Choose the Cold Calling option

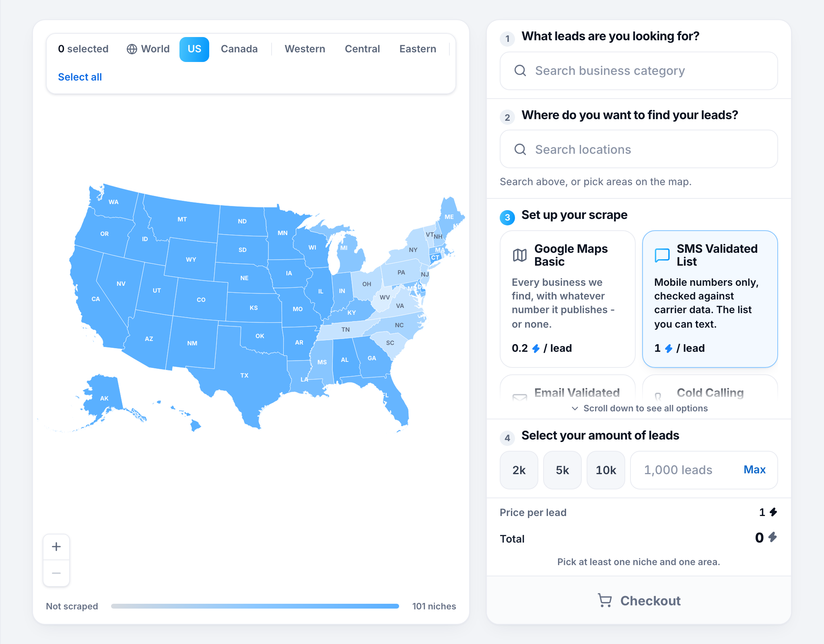[710, 388]
